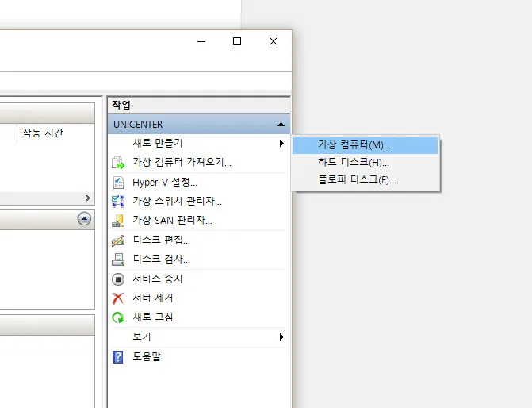Image resolution: width=532 pixels, height=408 pixels.
Task: Click the 작동 시간 column header
Action: [x=43, y=133]
